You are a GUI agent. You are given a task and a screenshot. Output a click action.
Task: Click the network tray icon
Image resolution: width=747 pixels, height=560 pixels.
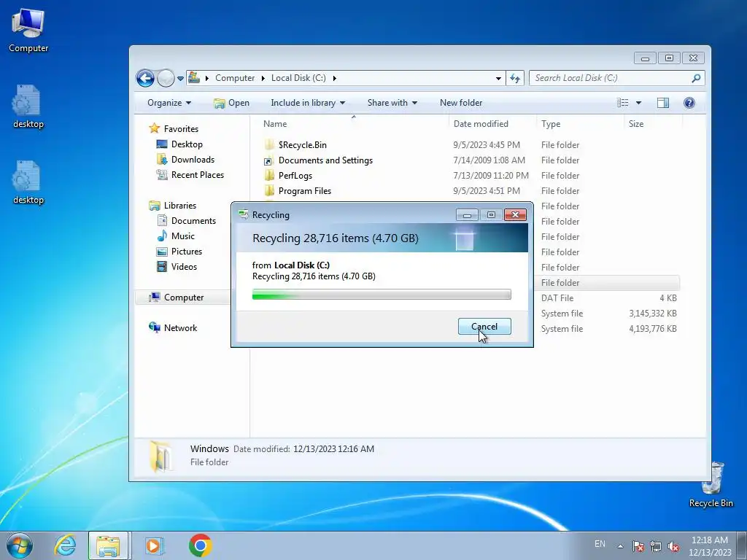tap(656, 546)
